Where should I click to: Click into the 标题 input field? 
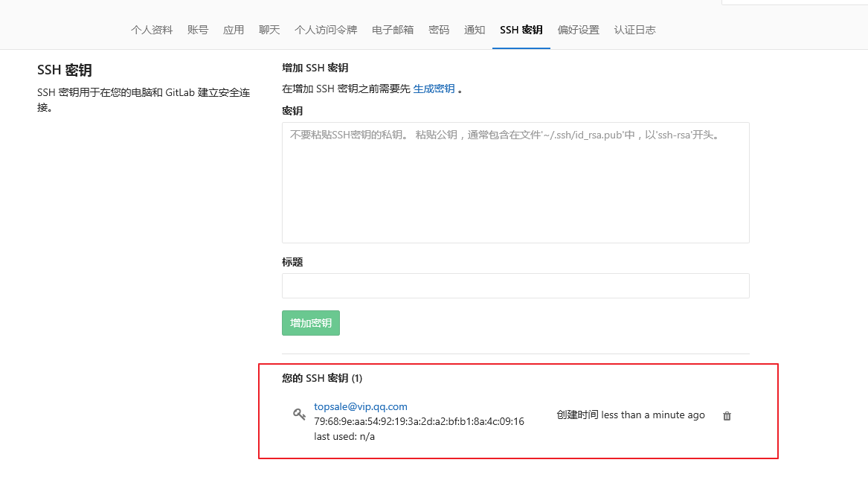click(515, 286)
